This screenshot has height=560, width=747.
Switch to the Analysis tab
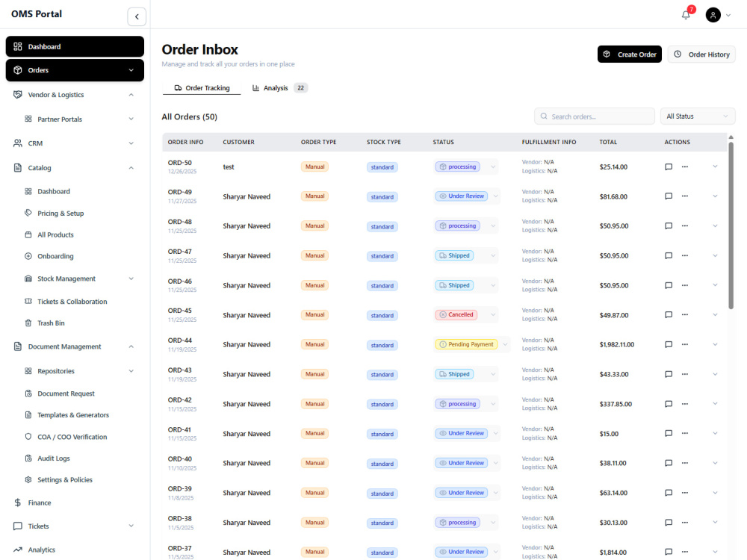pos(279,88)
